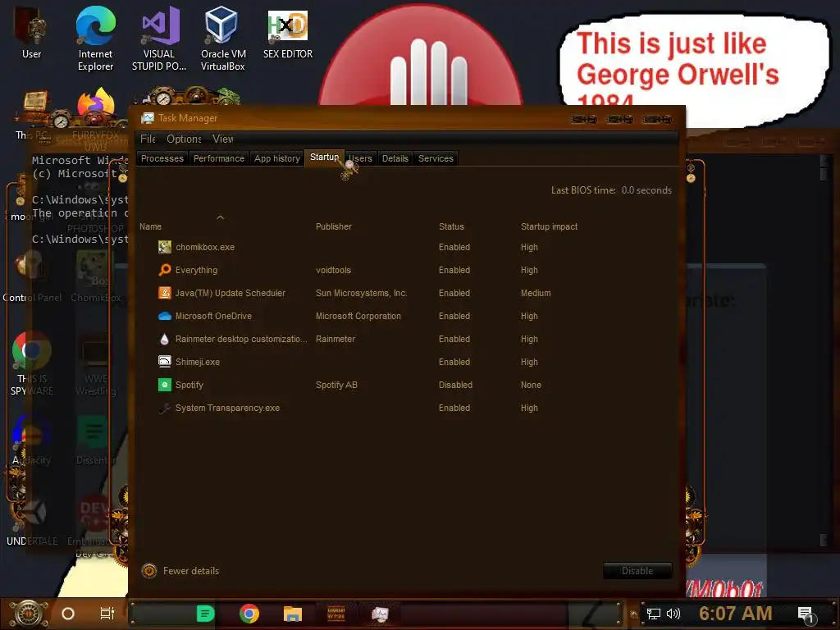Click Task Manager title bar icon
The image size is (840, 630).
pos(148,118)
